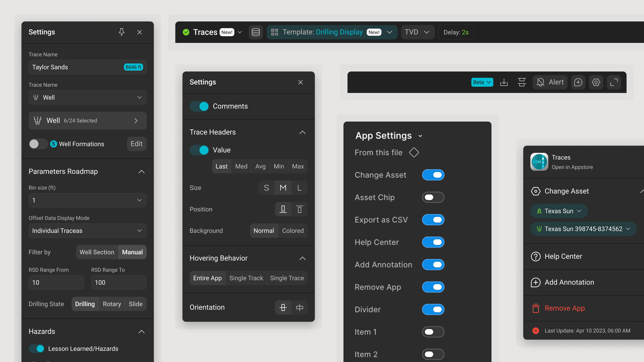This screenshot has height=362, width=644.
Task: Collapse the Parameters Roadmap section
Action: tap(142, 172)
